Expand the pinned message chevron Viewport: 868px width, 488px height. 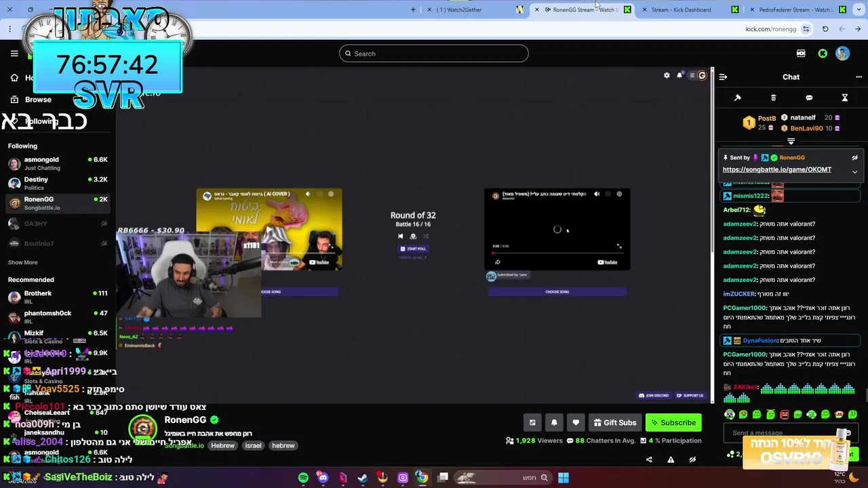pos(854,172)
